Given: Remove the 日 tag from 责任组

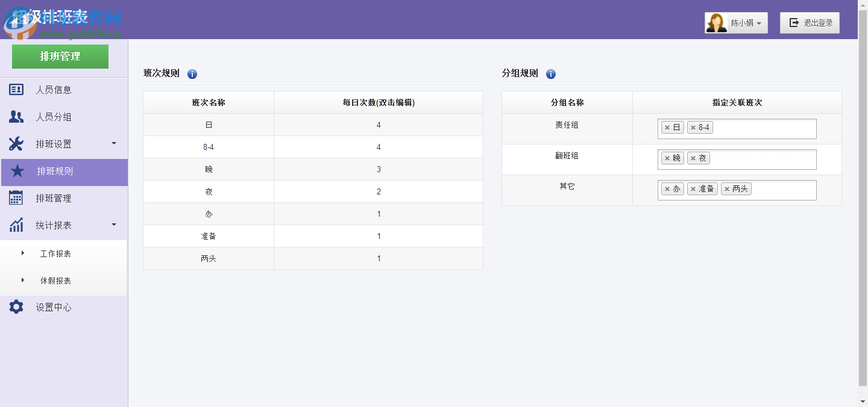Looking at the screenshot, I should coord(667,127).
